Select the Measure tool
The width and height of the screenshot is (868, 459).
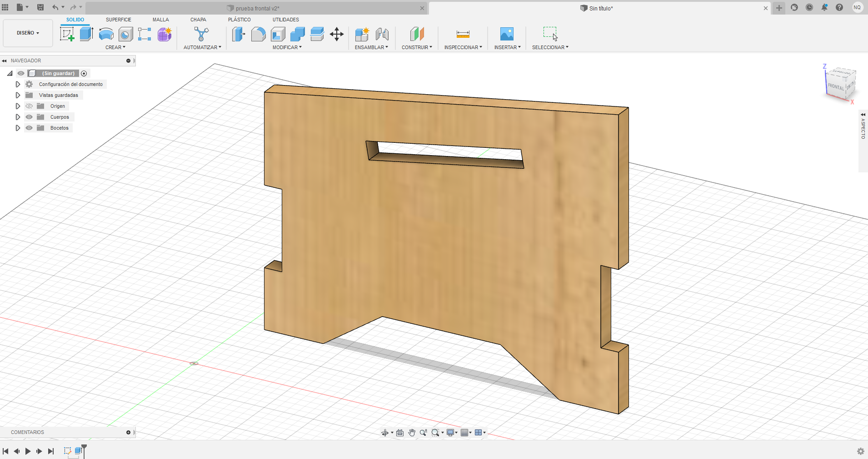coord(463,34)
